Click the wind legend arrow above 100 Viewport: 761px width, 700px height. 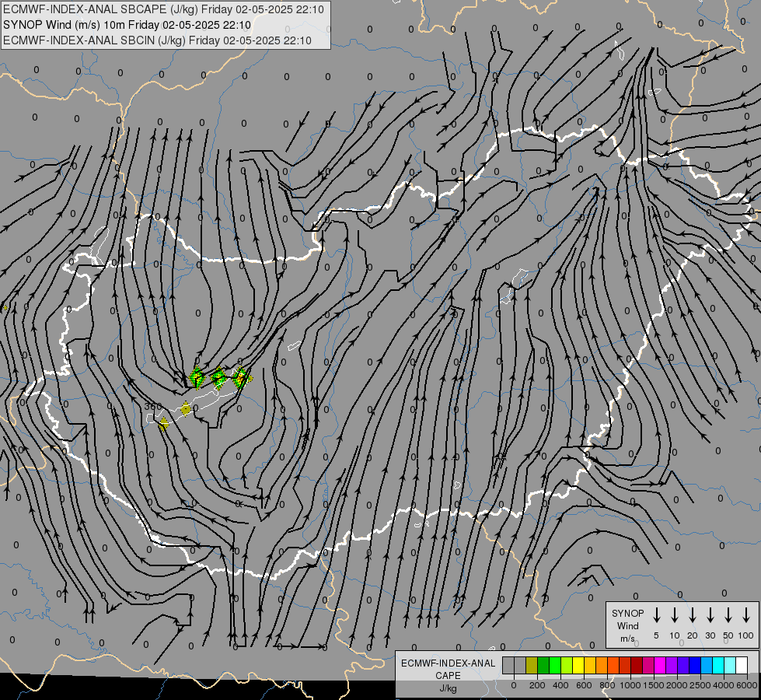click(746, 615)
